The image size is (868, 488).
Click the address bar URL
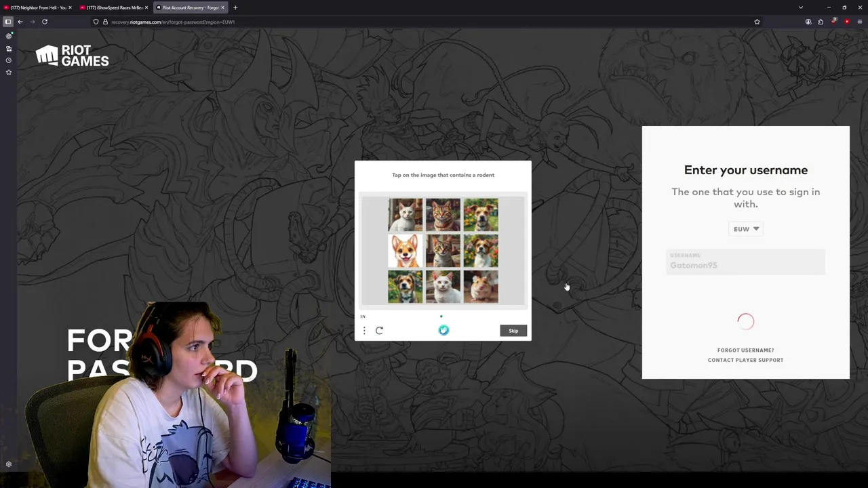(173, 22)
